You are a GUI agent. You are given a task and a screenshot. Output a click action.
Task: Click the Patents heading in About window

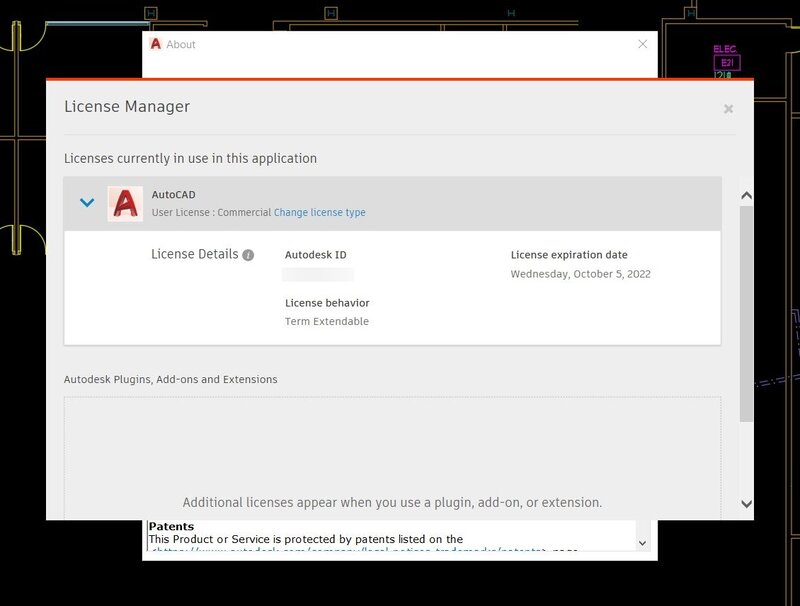(171, 526)
